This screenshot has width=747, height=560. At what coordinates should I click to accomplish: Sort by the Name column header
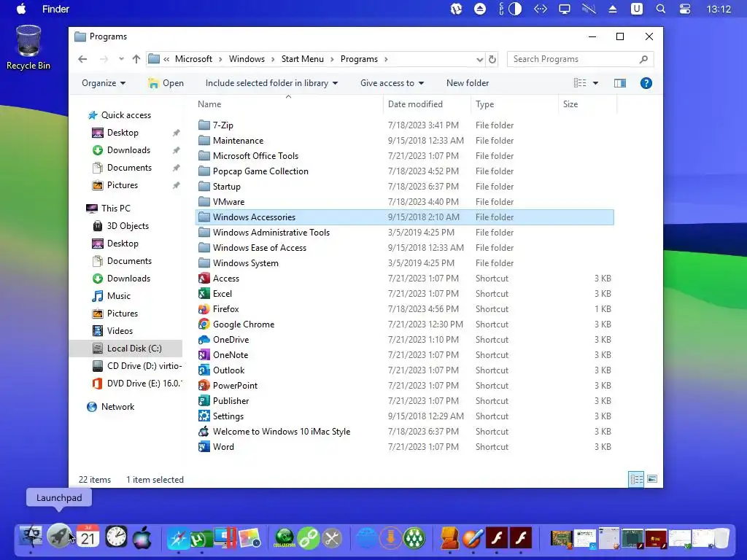tap(289, 104)
